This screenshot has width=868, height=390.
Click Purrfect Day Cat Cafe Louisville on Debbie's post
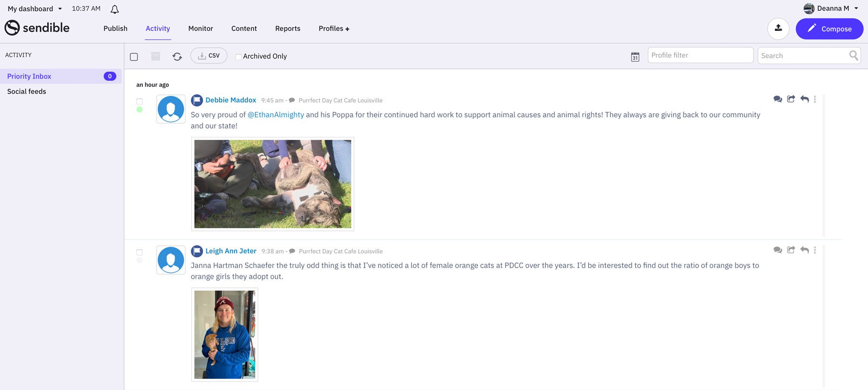[x=340, y=101]
